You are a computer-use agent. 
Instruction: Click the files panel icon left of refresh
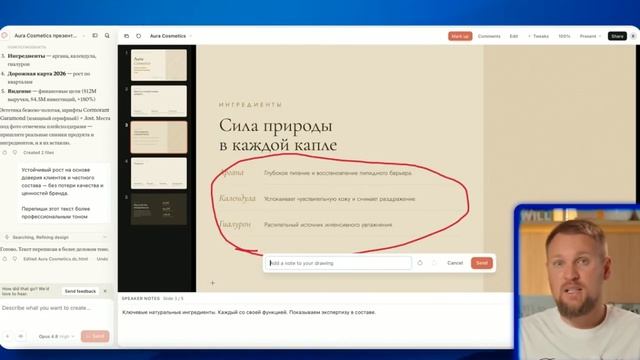click(x=127, y=36)
